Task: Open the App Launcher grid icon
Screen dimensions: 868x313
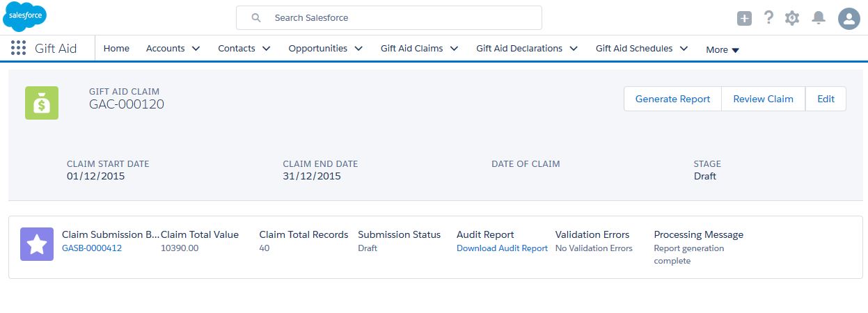Action: click(19, 49)
